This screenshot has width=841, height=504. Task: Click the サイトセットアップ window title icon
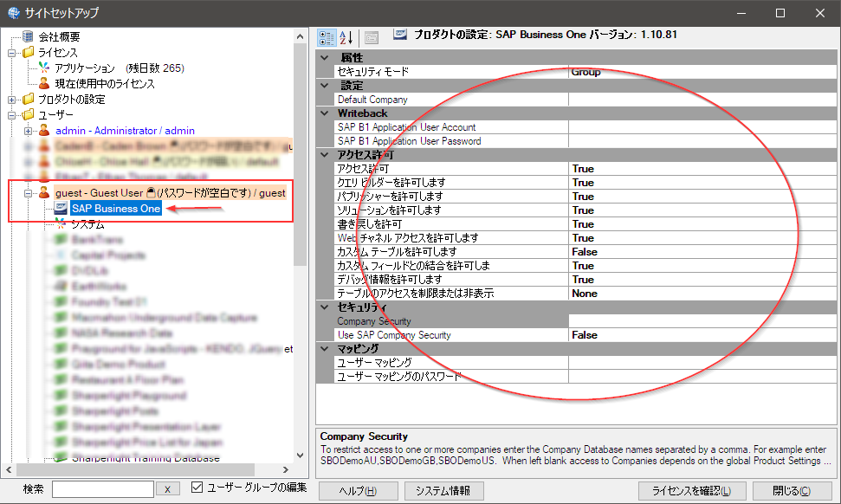coord(14,12)
